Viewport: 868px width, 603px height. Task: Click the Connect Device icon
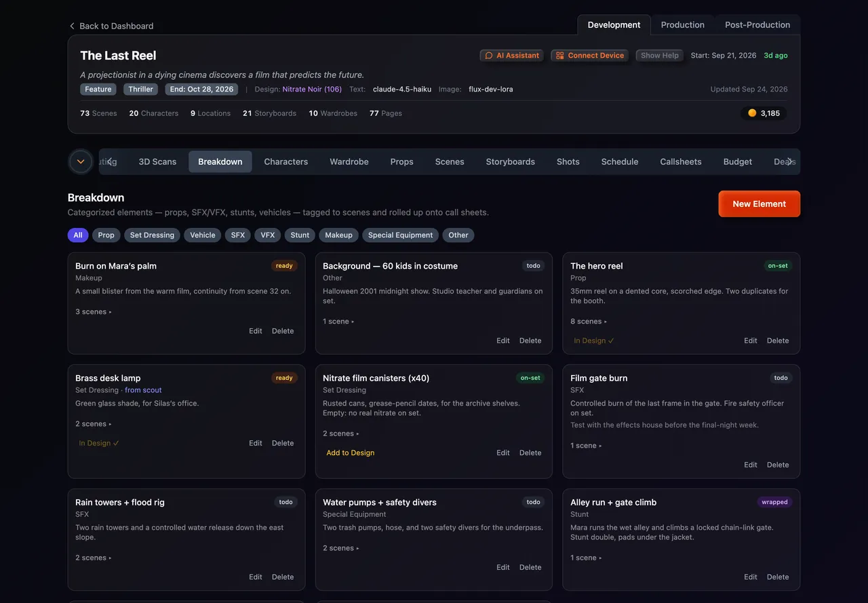[x=560, y=56]
